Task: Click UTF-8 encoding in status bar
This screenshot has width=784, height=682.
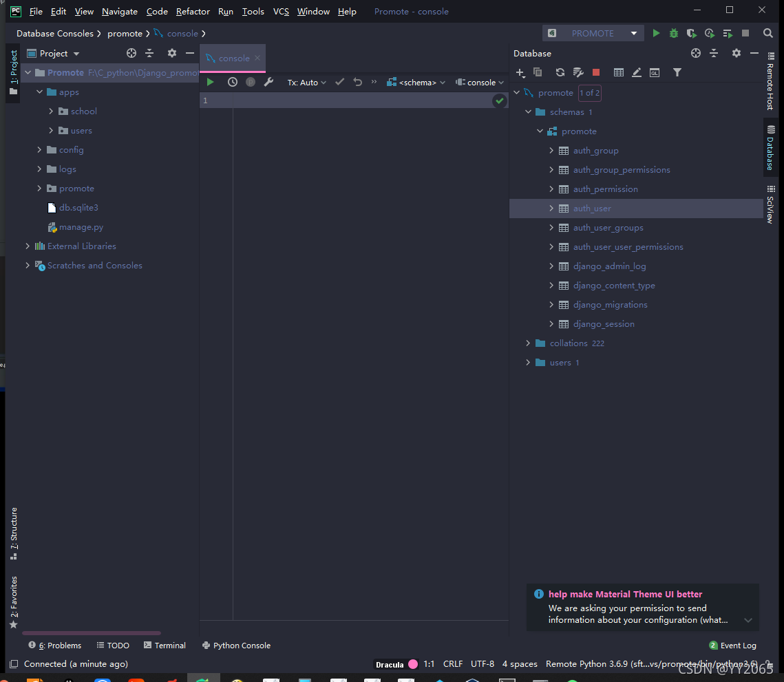Action: (483, 664)
